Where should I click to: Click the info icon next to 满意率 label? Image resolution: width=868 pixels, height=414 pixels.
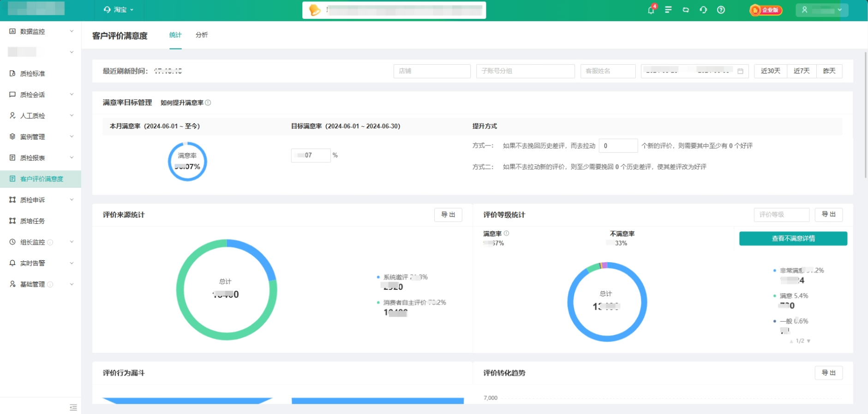click(x=507, y=234)
